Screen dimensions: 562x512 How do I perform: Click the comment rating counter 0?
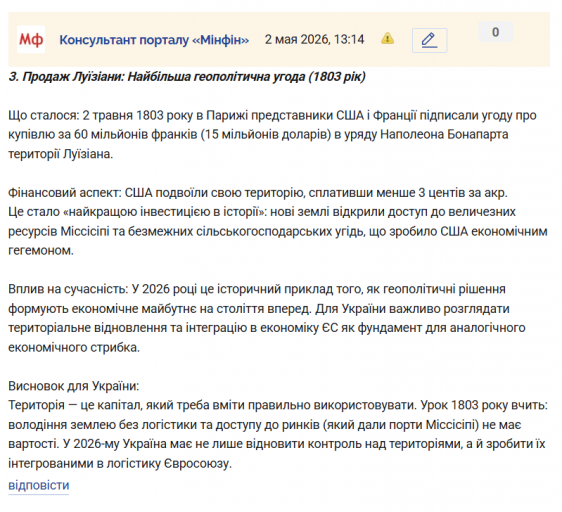pos(496,32)
